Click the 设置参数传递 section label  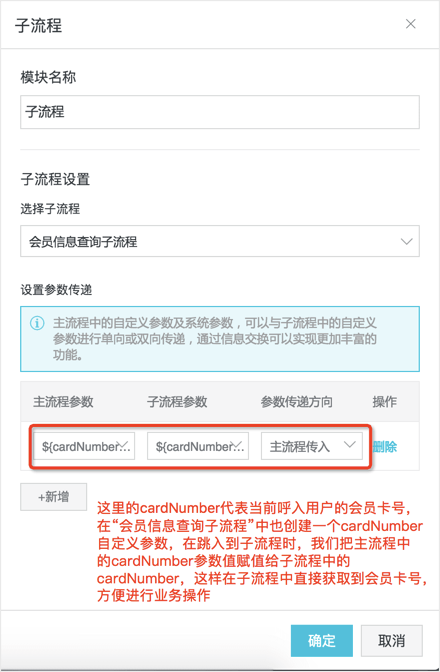click(56, 290)
